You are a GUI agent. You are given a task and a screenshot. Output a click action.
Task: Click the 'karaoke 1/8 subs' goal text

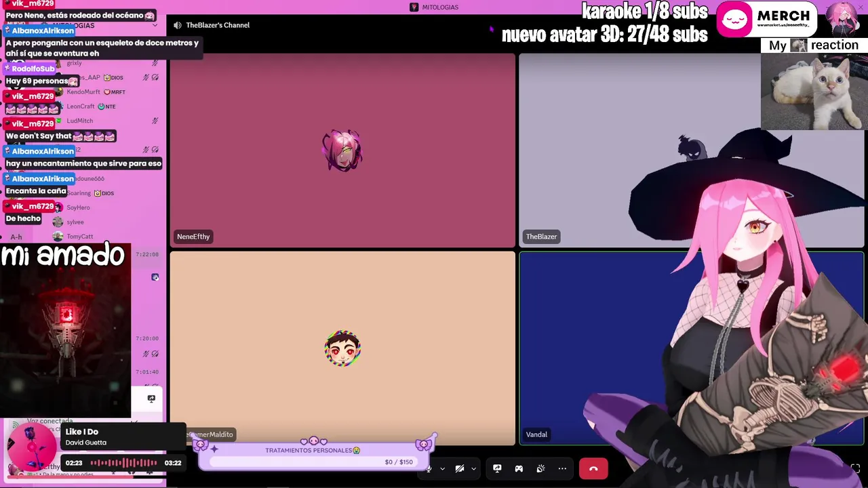[644, 11]
